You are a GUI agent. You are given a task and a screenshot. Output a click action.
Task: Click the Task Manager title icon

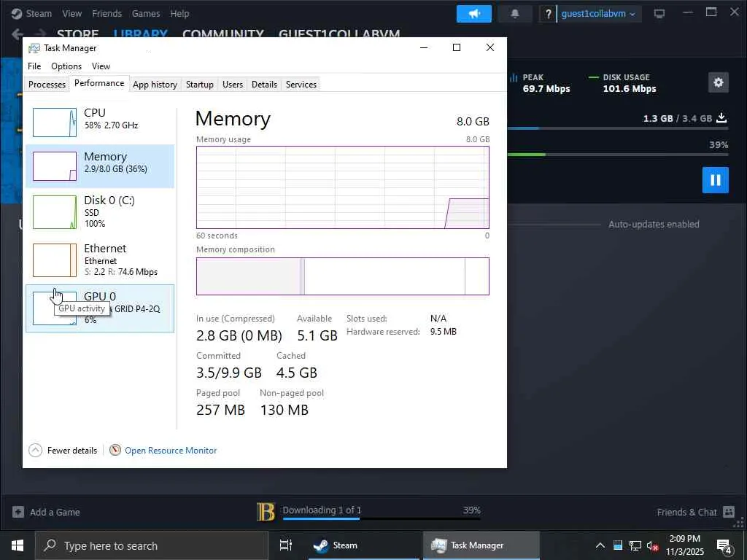(34, 48)
